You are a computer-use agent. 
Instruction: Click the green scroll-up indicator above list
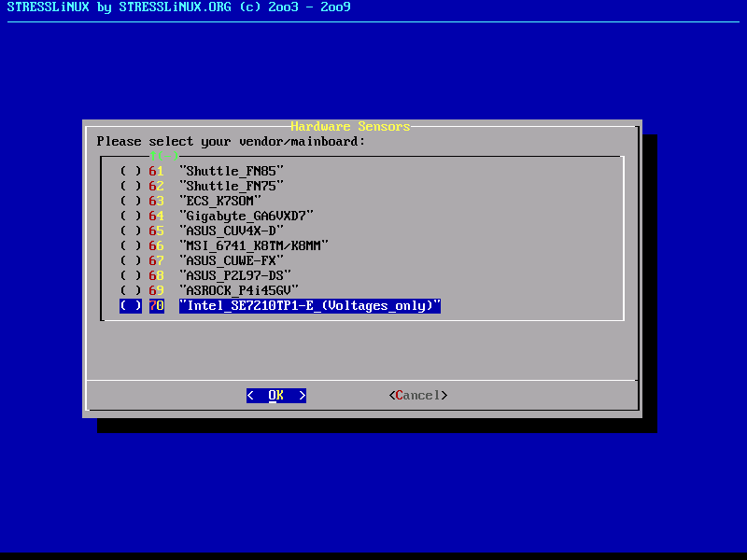164,156
